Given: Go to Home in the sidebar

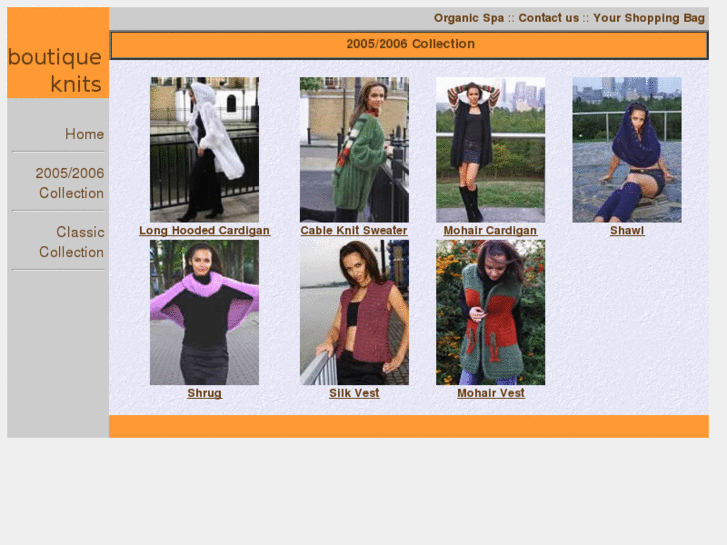Looking at the screenshot, I should click(84, 134).
